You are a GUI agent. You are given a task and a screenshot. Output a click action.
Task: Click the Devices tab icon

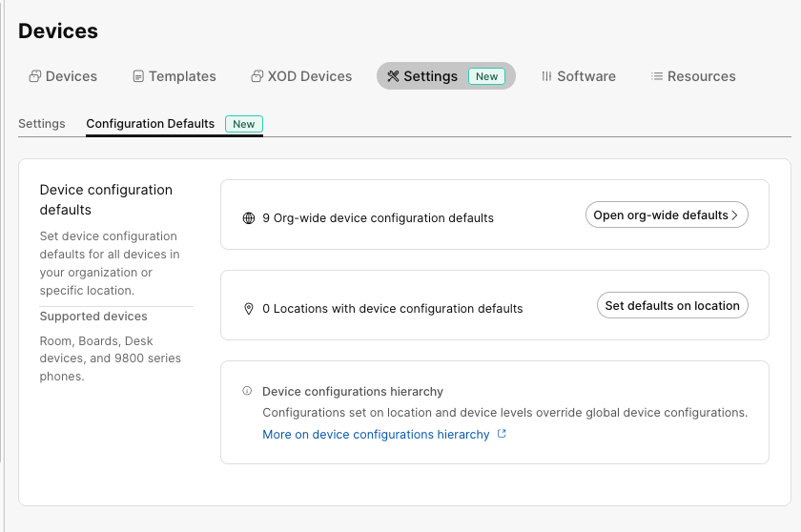click(34, 76)
